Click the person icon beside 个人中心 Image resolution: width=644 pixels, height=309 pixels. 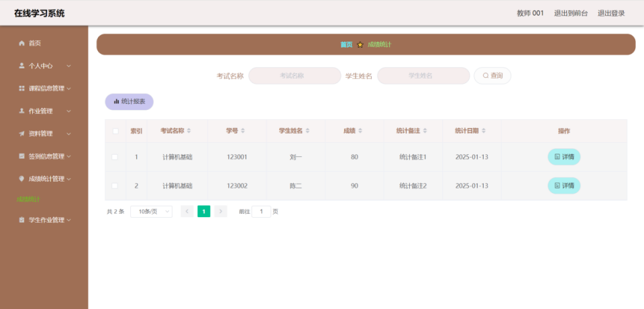pos(21,66)
